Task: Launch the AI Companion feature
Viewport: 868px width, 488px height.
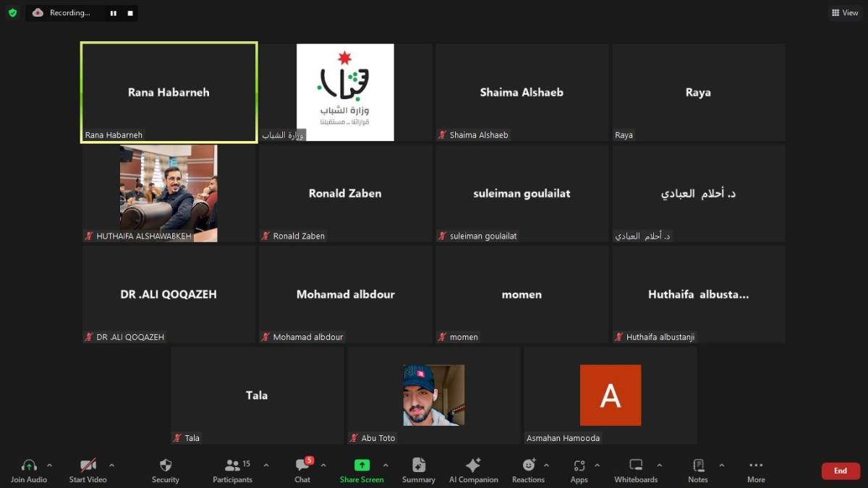Action: click(x=473, y=470)
